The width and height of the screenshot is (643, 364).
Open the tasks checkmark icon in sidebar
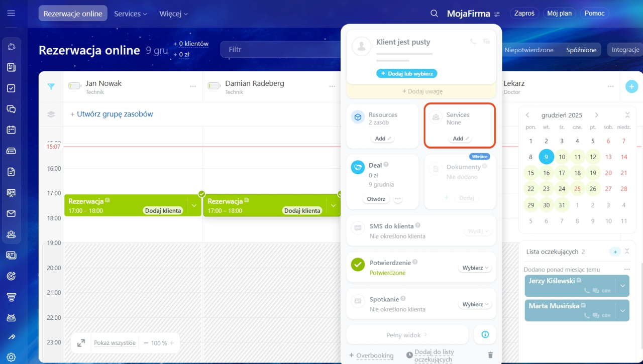click(11, 88)
